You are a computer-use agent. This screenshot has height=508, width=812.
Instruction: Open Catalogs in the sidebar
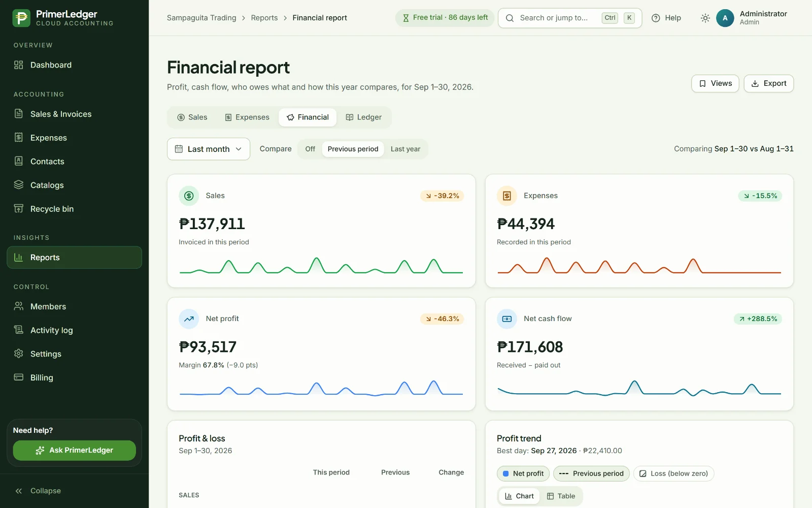(74, 185)
